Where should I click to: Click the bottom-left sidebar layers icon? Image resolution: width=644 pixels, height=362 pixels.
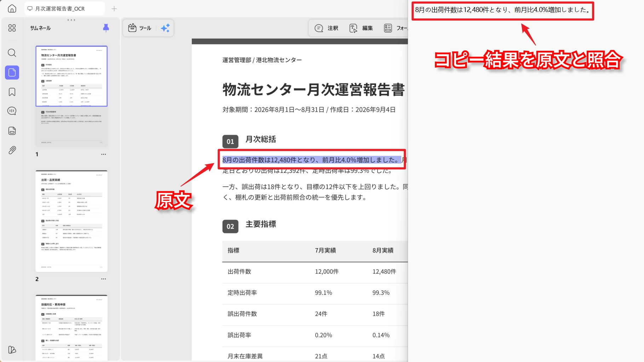point(12,350)
